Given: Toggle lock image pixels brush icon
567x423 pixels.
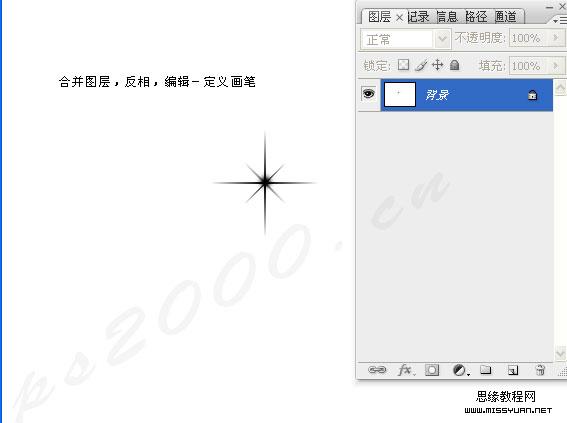Looking at the screenshot, I should click(x=421, y=65).
